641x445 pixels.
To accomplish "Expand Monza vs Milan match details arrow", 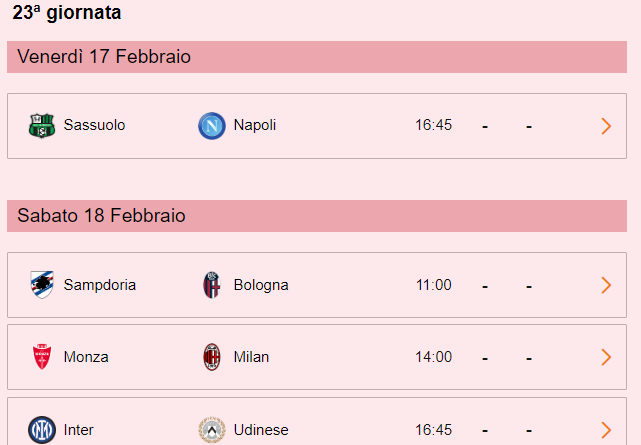I will (x=606, y=357).
